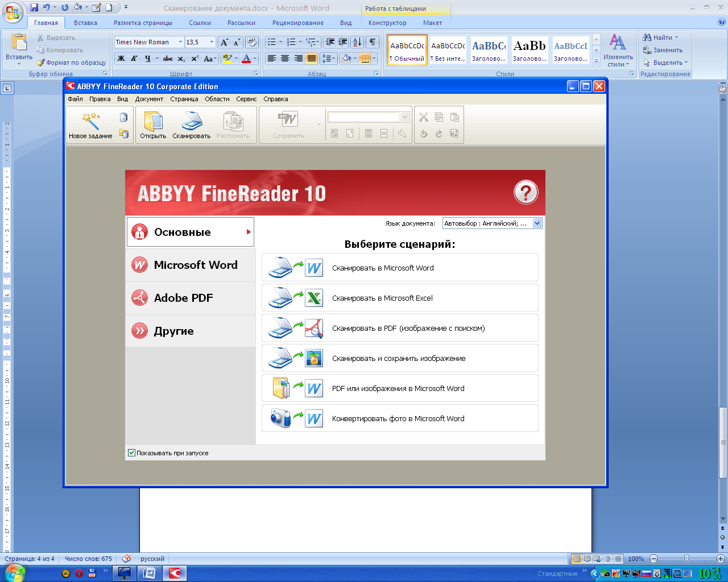Open the Сервис menu in FineReader

246,99
